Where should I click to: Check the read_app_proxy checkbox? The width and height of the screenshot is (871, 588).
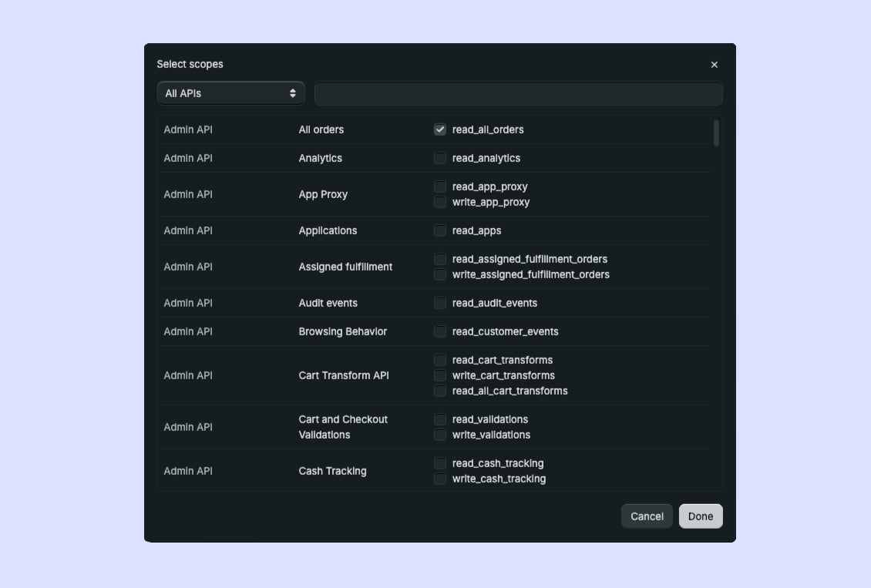440,186
